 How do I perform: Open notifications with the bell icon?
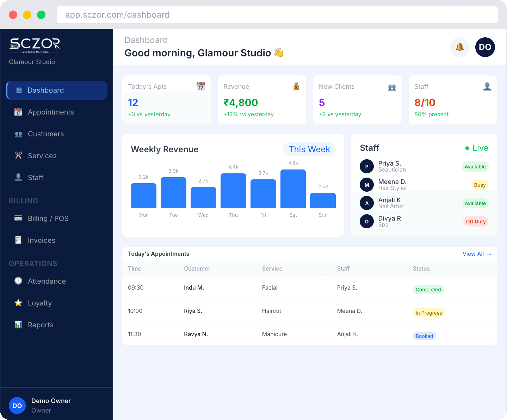click(x=460, y=47)
